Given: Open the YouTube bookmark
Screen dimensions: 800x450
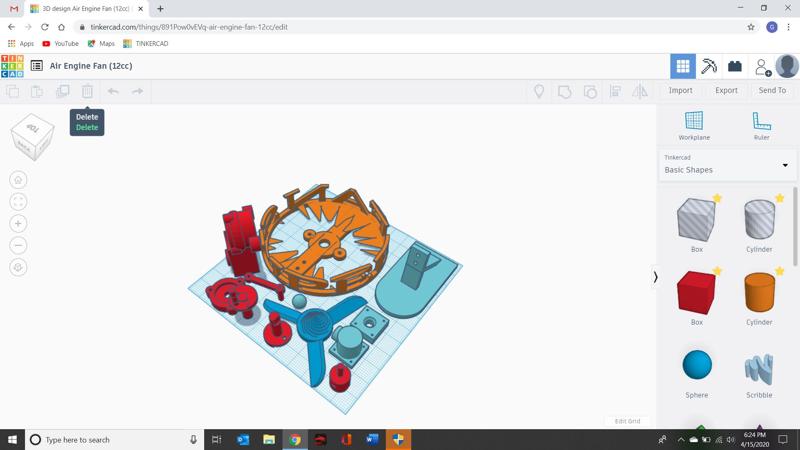Looking at the screenshot, I should tap(61, 44).
